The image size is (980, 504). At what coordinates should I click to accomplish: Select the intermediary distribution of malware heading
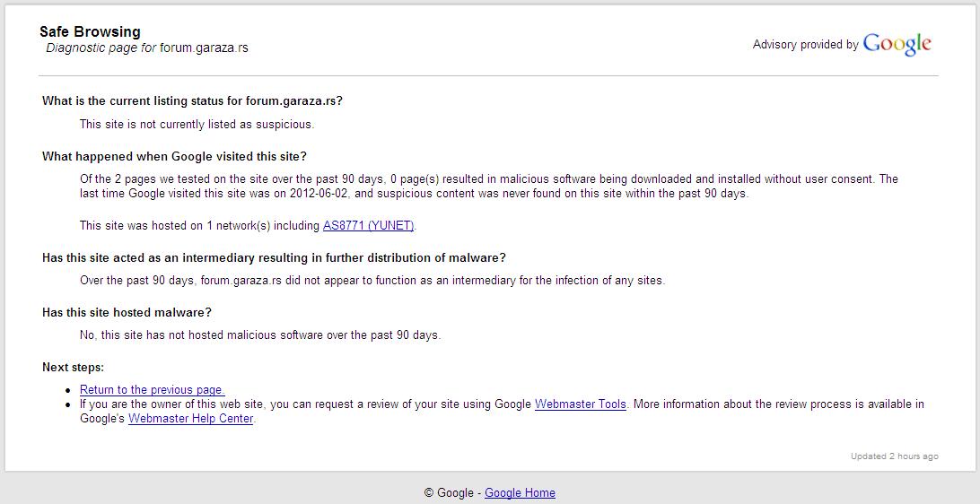tap(274, 257)
